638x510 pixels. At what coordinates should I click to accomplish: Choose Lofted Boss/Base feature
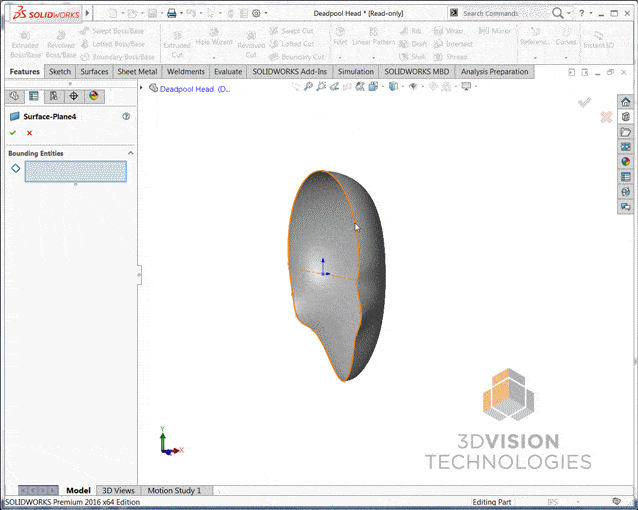tap(113, 44)
